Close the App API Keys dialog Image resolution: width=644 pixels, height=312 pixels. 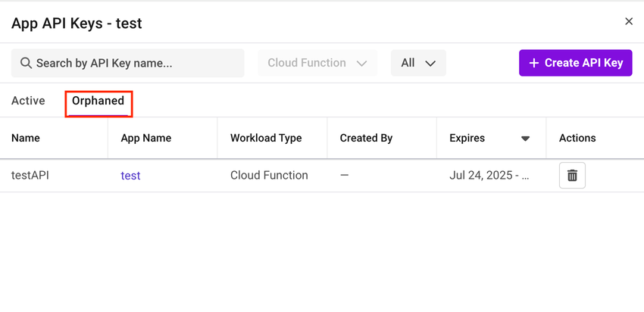[x=628, y=22]
